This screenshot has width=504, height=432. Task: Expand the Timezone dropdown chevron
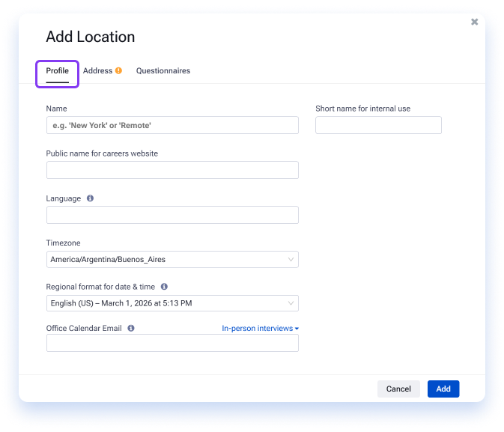[x=291, y=259]
